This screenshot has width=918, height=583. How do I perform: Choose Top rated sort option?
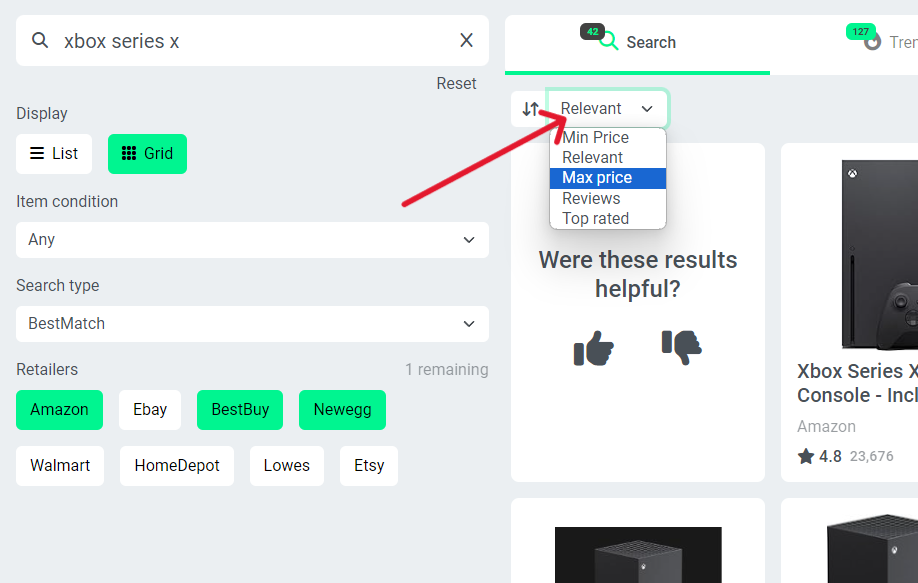coord(608,218)
